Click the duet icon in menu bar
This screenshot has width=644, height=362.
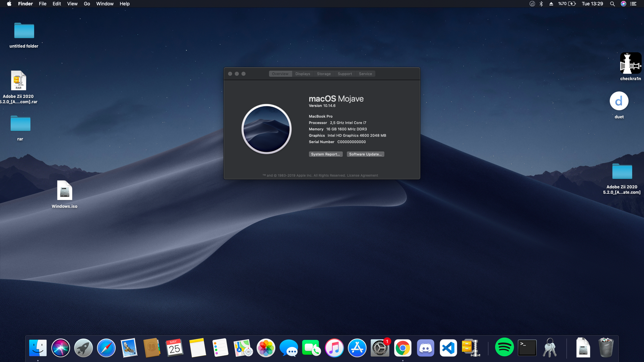(532, 4)
